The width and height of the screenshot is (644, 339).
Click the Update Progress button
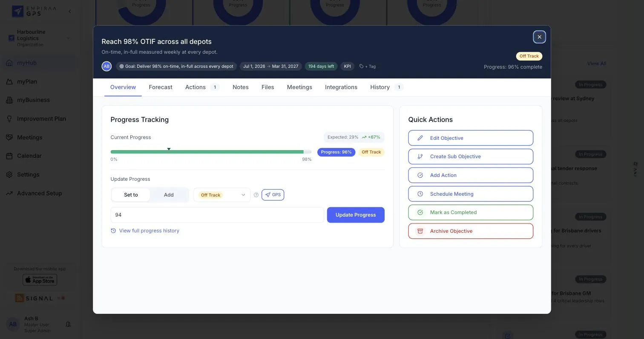pos(356,215)
